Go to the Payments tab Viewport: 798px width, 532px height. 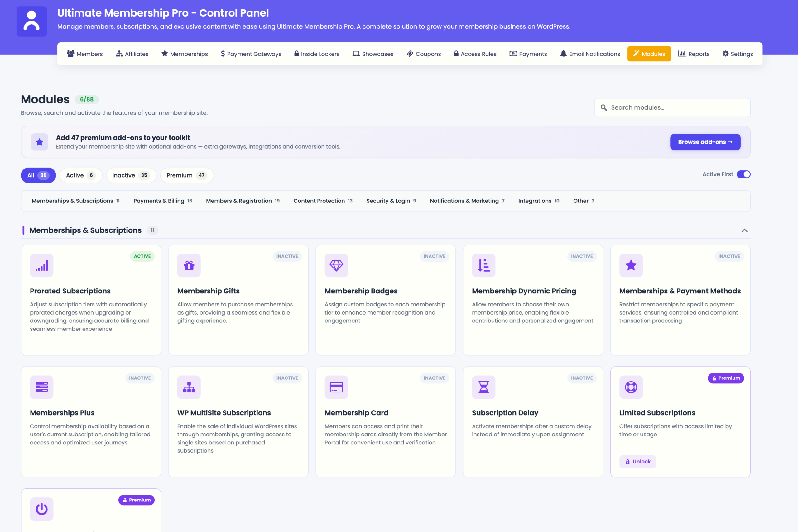(x=528, y=54)
